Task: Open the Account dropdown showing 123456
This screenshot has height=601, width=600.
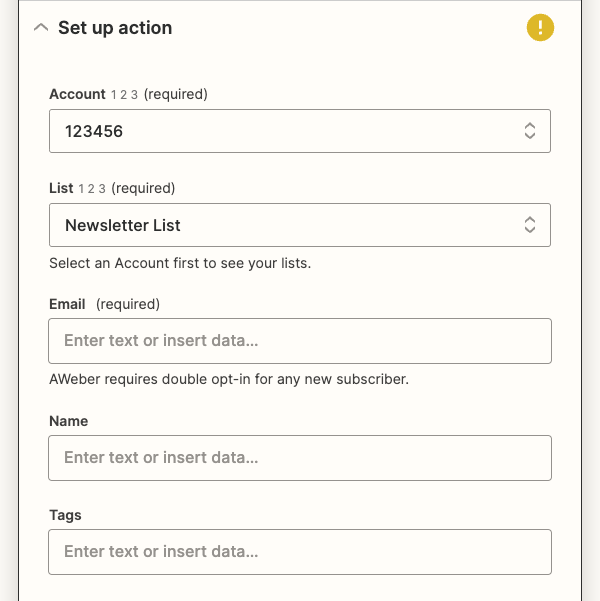Action: click(x=280, y=131)
